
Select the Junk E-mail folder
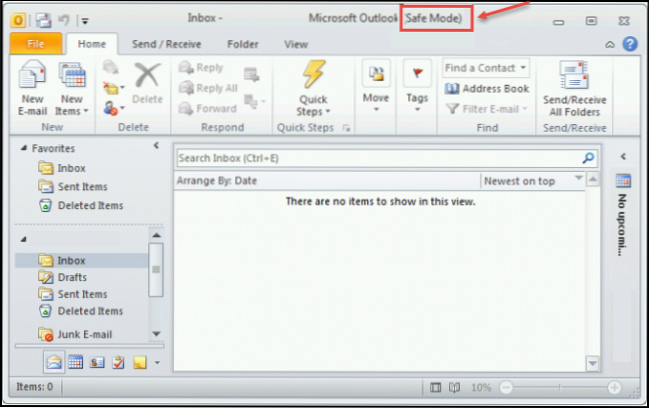[84, 334]
